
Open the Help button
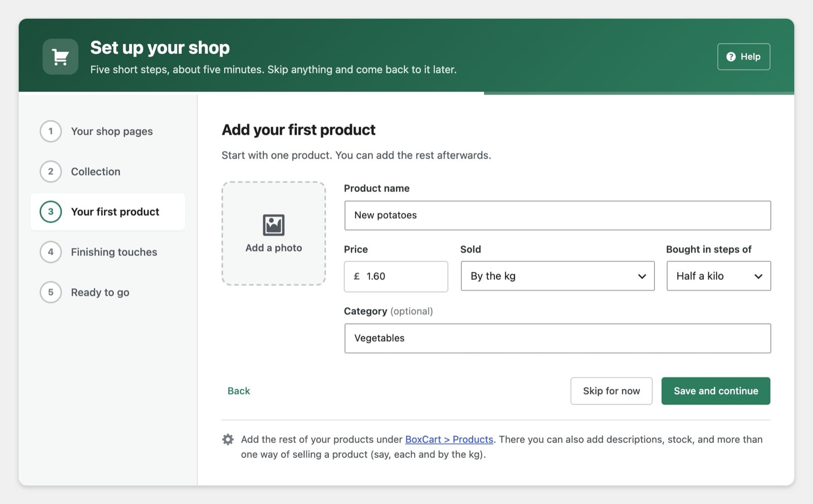743,57
